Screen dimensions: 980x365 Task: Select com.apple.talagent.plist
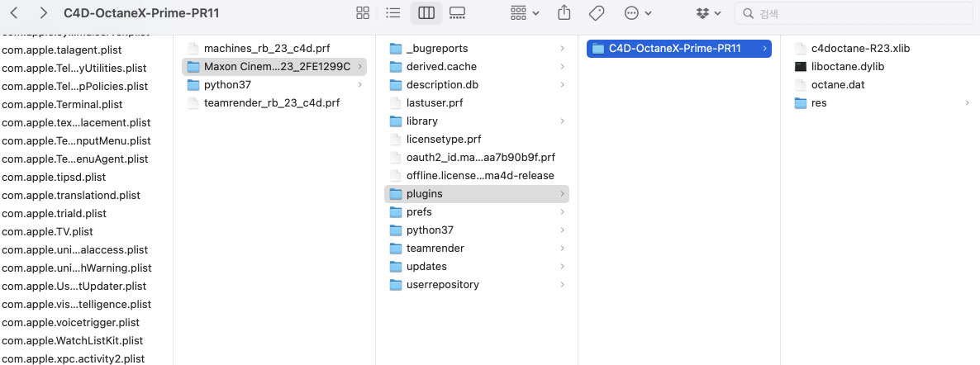[62, 50]
